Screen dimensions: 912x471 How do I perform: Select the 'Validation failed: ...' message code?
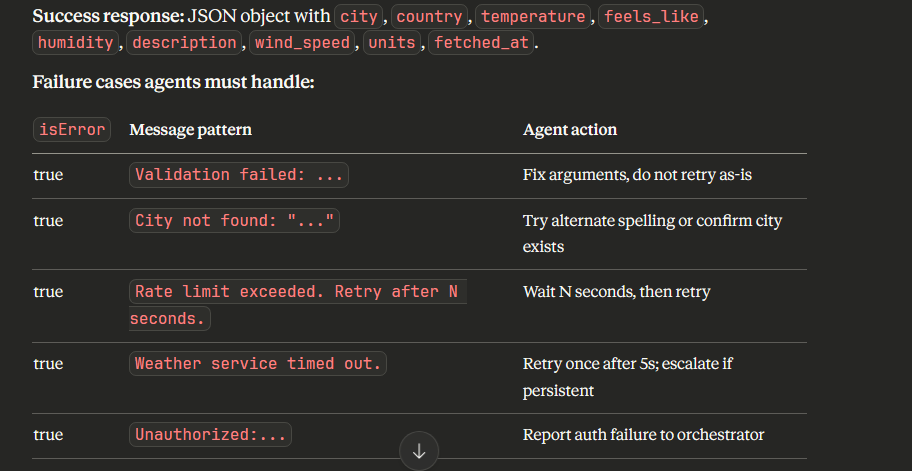click(239, 175)
